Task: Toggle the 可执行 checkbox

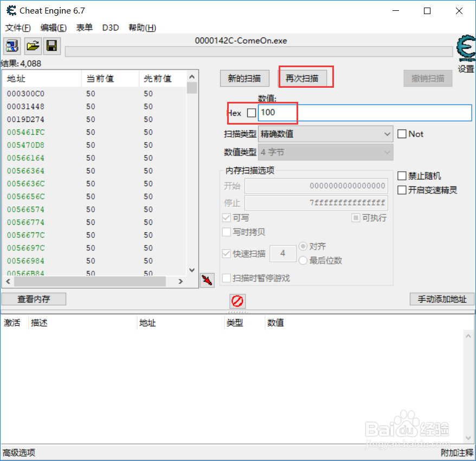Action: click(x=356, y=218)
